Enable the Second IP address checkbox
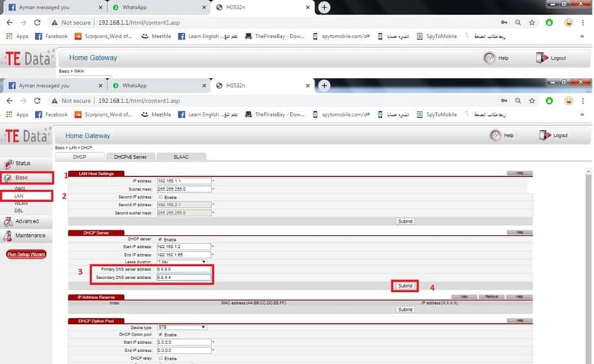This screenshot has width=594, height=364. [161, 197]
